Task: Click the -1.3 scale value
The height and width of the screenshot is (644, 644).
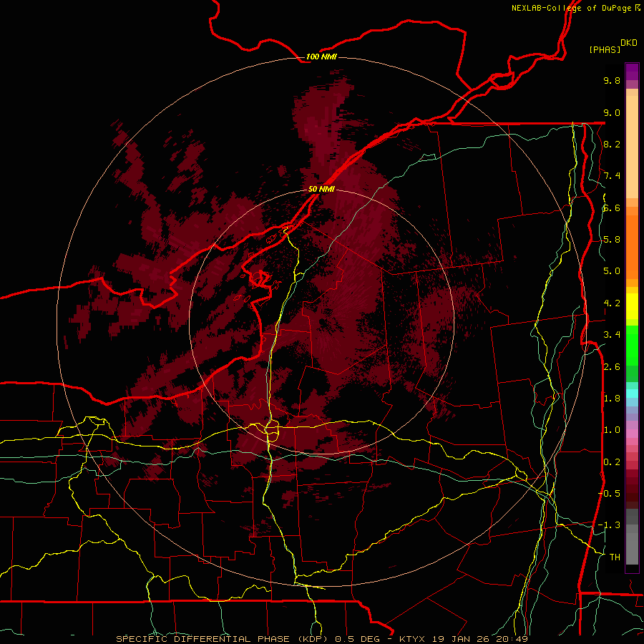Action: (x=609, y=525)
